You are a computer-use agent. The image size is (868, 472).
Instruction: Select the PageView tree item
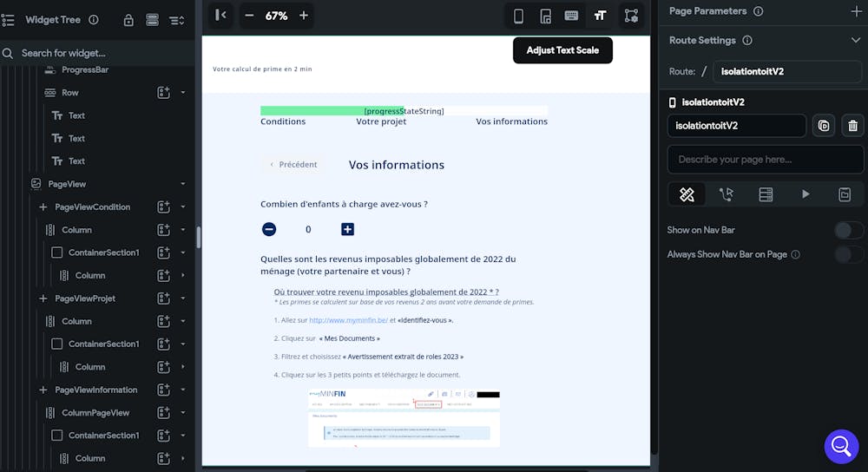(67, 184)
